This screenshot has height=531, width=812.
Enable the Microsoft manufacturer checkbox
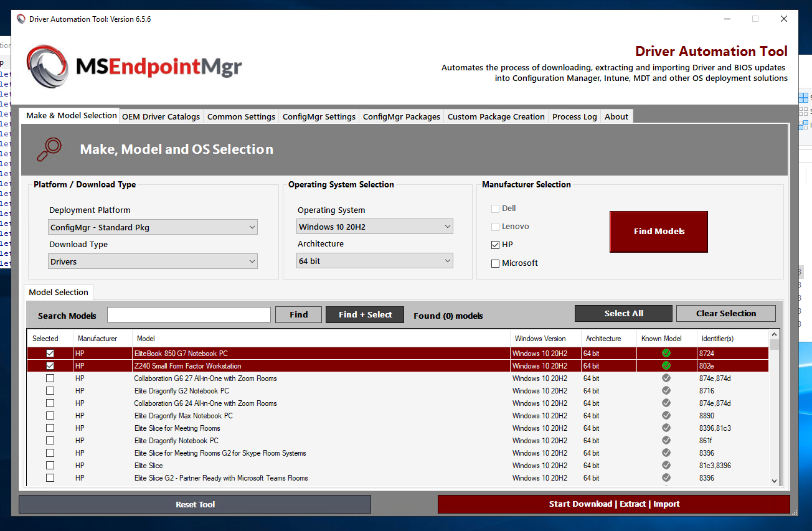click(495, 263)
